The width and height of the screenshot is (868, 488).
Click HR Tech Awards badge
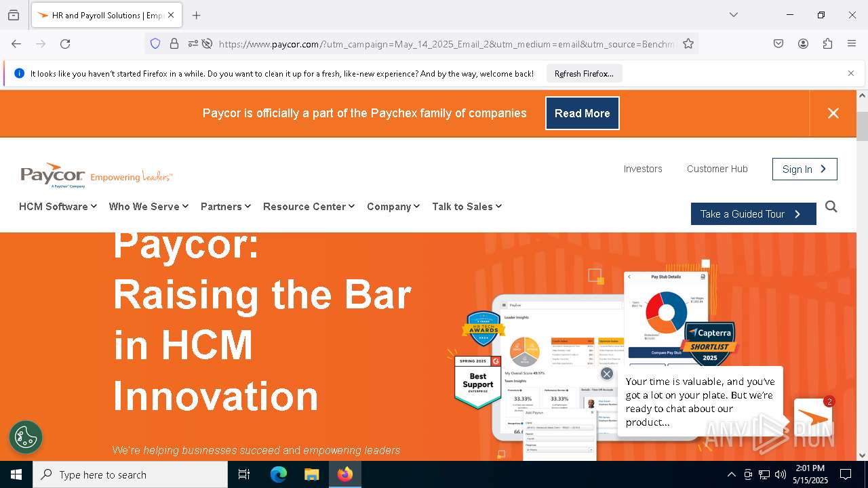[x=484, y=330]
